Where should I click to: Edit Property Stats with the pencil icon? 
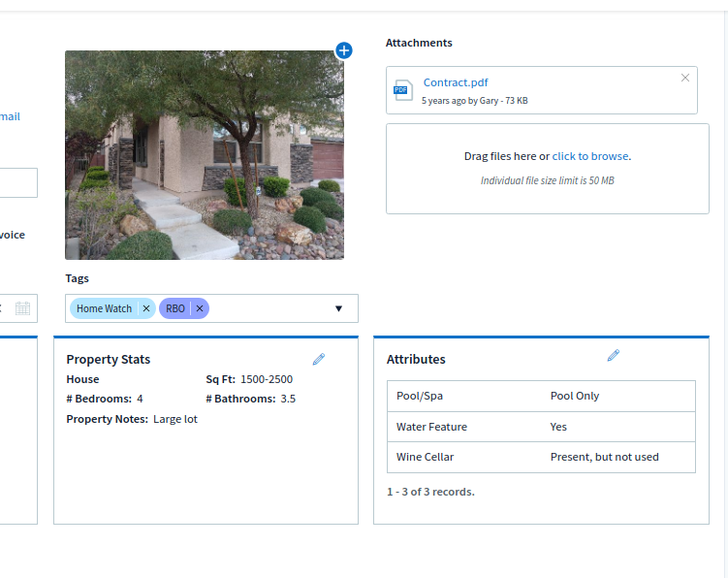pos(319,359)
